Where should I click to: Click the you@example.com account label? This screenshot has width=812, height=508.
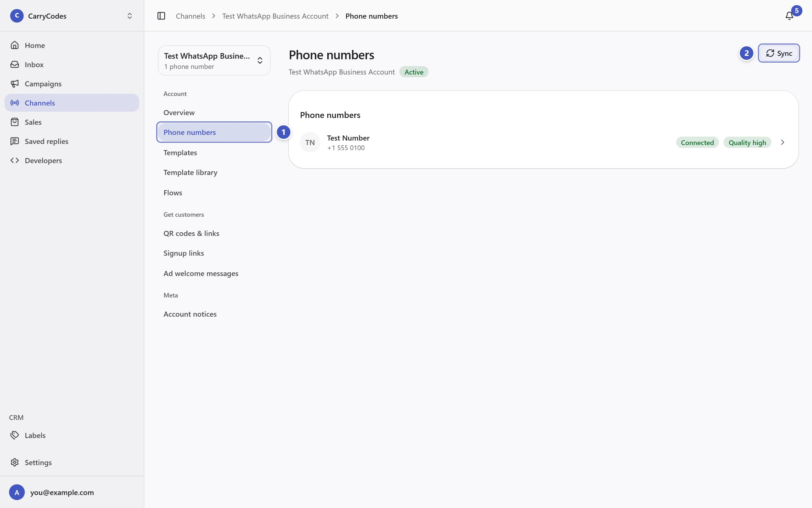point(62,492)
